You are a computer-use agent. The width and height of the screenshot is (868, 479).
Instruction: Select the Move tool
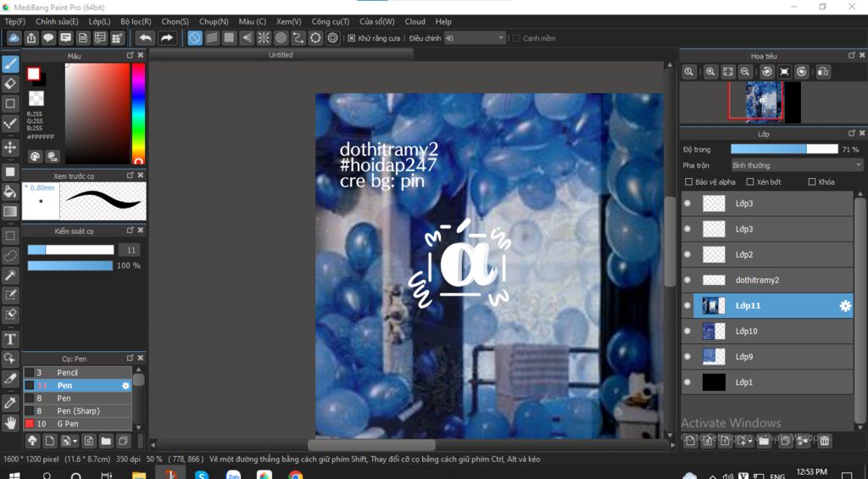[10, 147]
